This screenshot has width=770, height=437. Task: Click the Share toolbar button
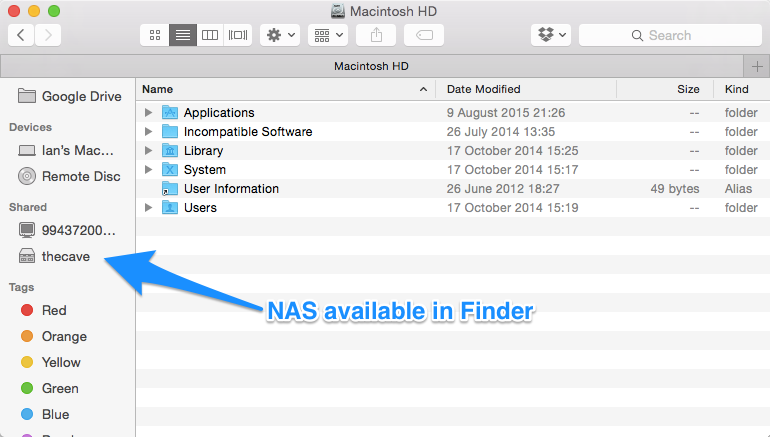tap(376, 35)
